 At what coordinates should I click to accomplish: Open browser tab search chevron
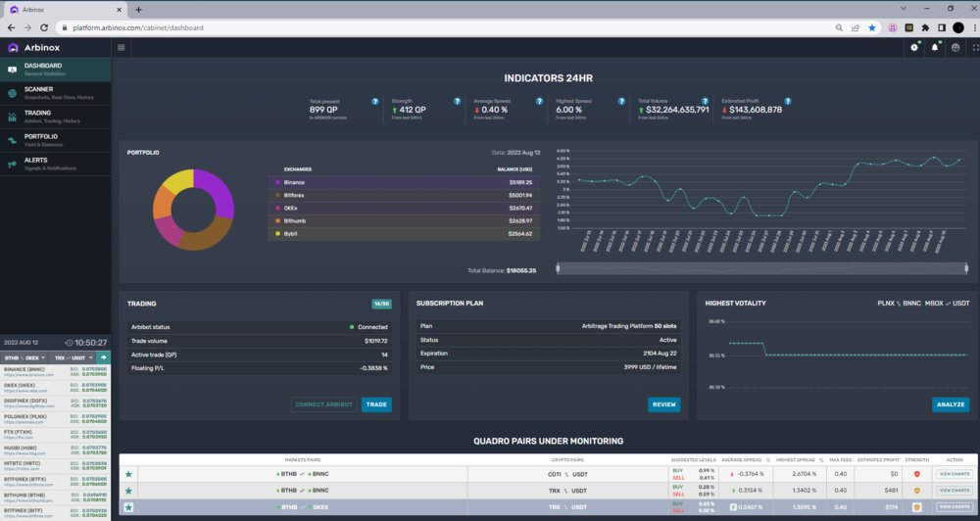904,9
